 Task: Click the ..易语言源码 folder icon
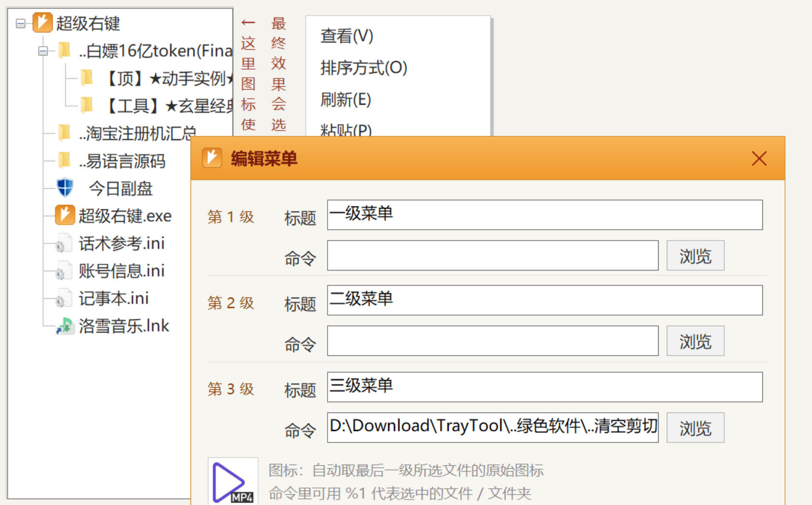click(65, 160)
